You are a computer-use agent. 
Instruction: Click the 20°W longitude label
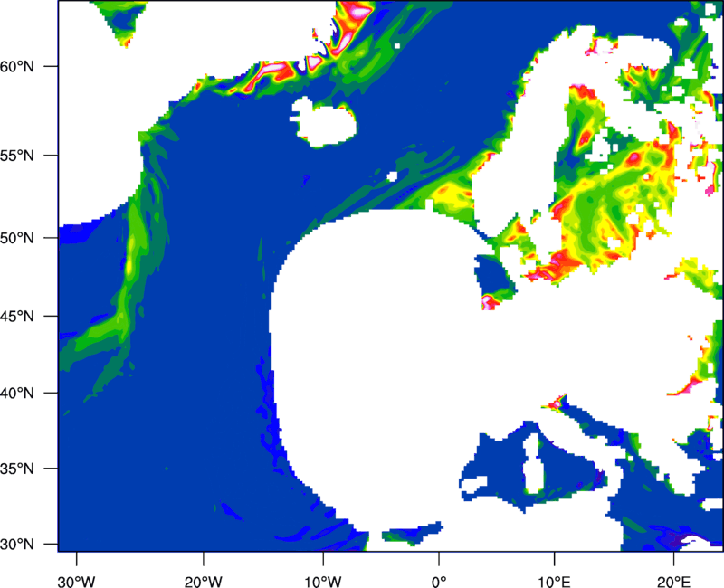(204, 582)
